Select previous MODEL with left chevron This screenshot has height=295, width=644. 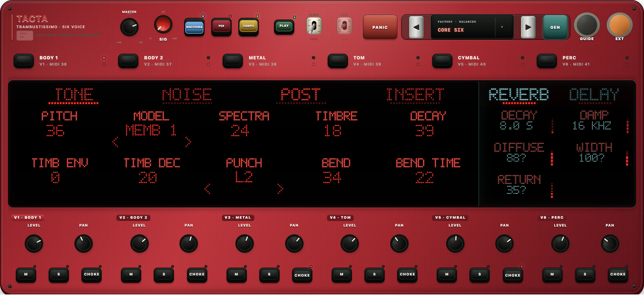(x=115, y=142)
